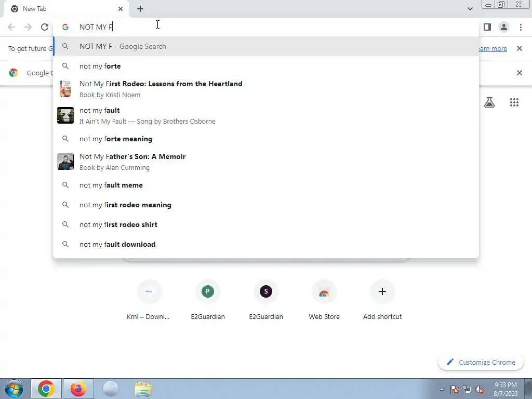Open the file explorer folder in taskbar
The image size is (532, 399).
point(143,389)
